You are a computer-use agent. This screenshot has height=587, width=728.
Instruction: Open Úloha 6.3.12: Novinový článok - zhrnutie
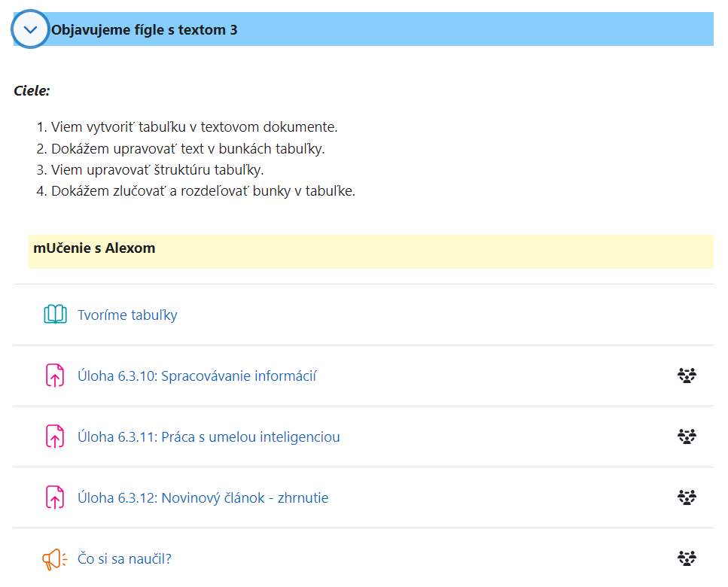203,498
